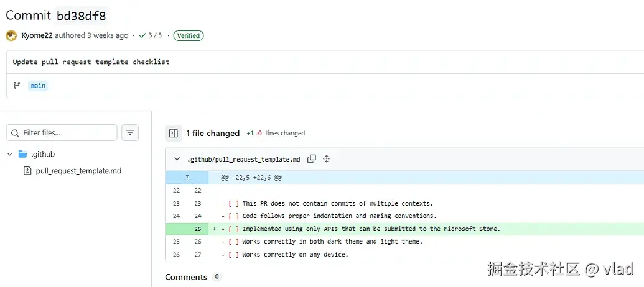The image size is (644, 287).
Task: Toggle the file tree sidebar icon
Action: (174, 133)
